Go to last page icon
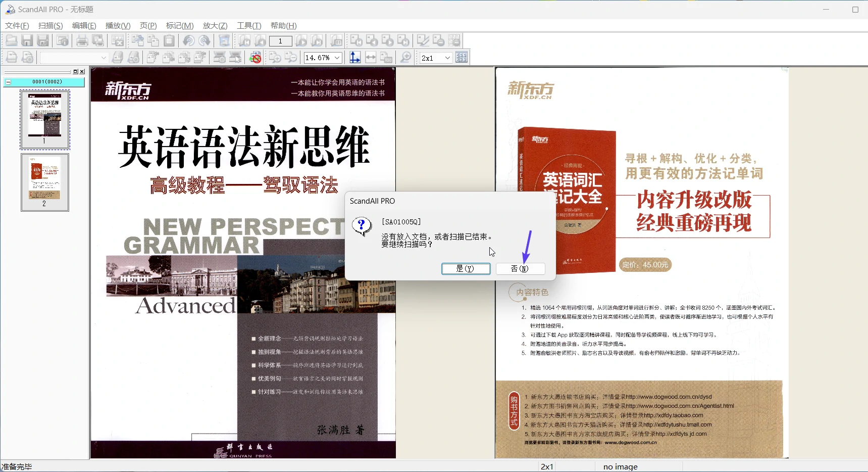The width and height of the screenshot is (868, 472). tap(317, 41)
